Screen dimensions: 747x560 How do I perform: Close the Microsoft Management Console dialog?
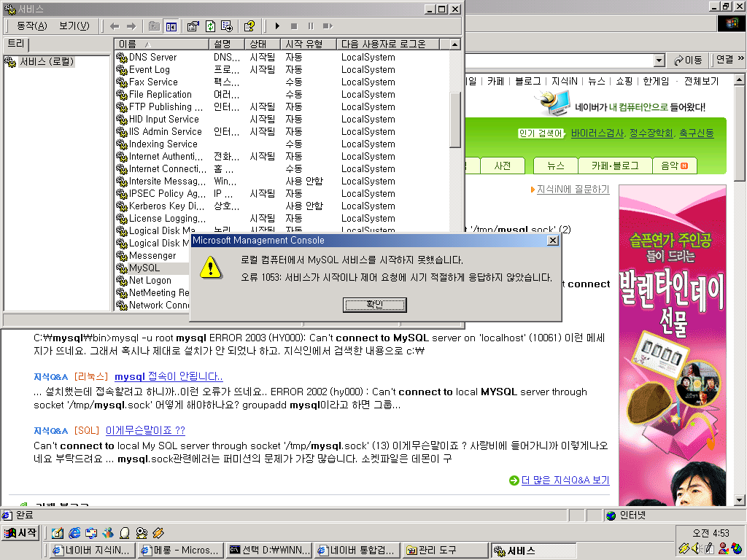(x=553, y=240)
